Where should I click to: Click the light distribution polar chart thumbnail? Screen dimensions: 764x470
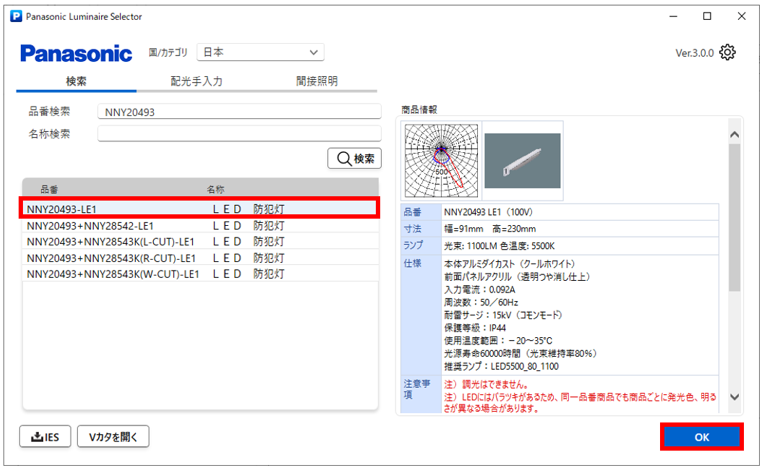tap(440, 159)
